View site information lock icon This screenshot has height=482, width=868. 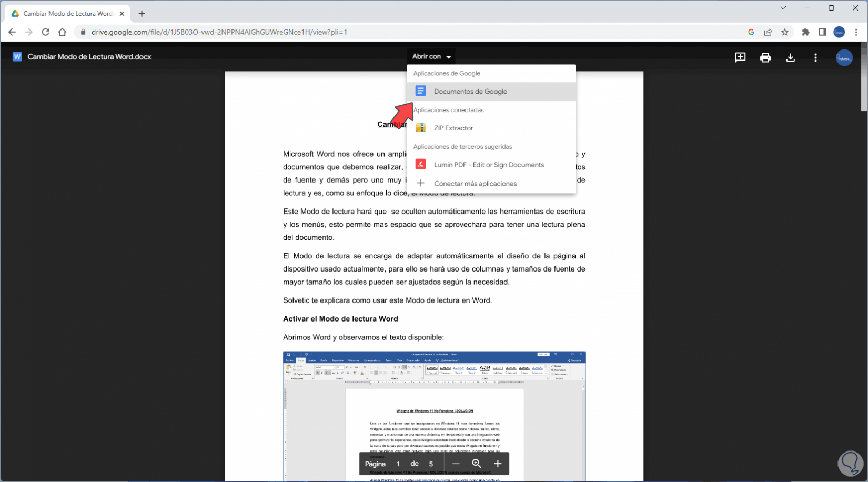pyautogui.click(x=83, y=32)
